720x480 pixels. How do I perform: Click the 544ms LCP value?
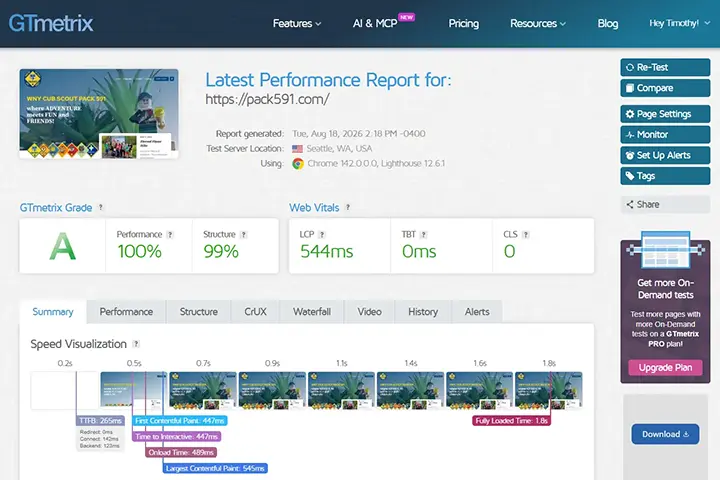326,251
